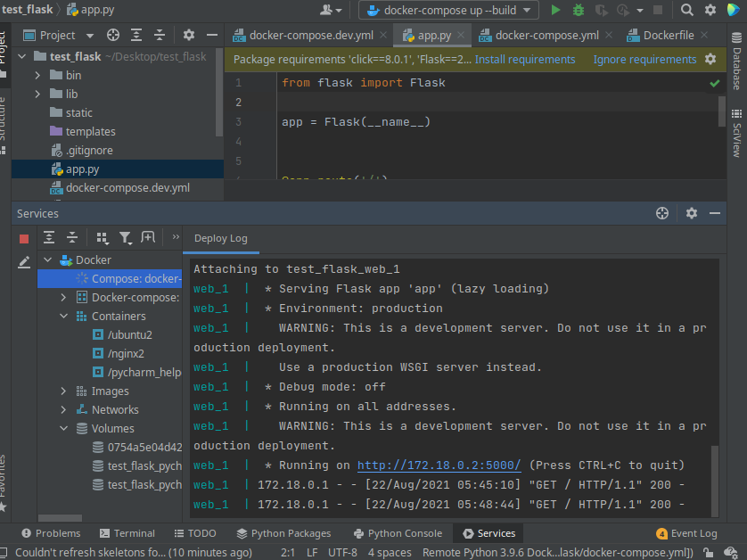Open the Problems tab
This screenshot has width=747, height=560.
point(51,533)
